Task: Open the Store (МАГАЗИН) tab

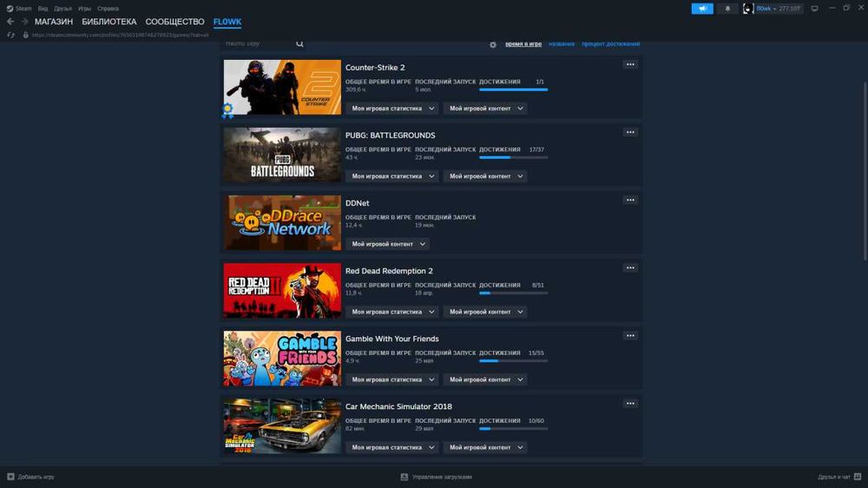Action: [x=54, y=22]
